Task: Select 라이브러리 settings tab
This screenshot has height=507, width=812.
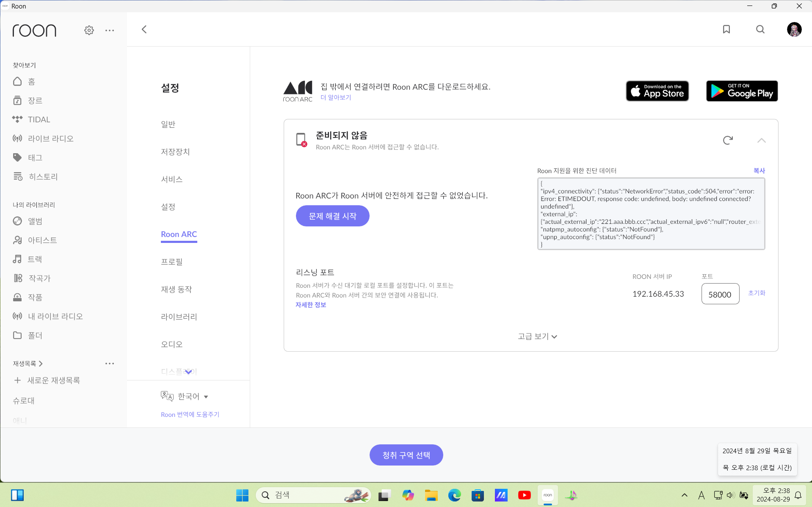Action: tap(179, 317)
